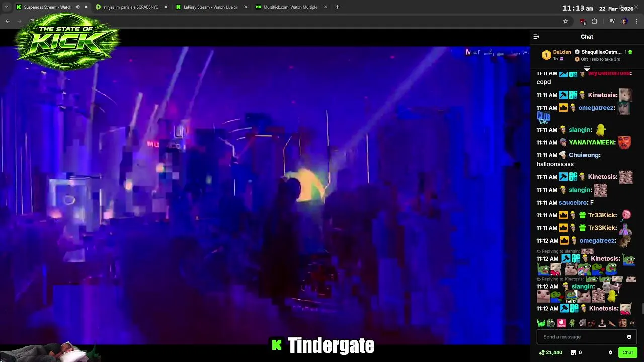
Task: Click the copd chat message
Action: pos(544,82)
